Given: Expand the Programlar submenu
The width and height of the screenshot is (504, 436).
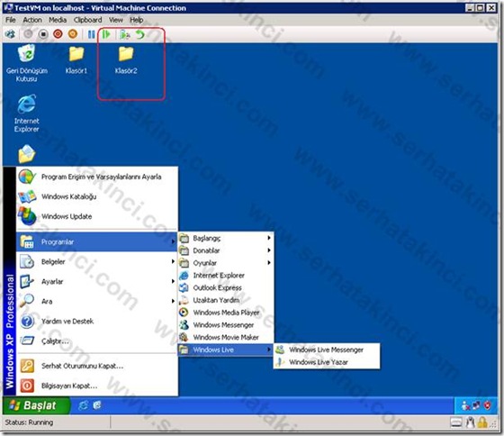Looking at the screenshot, I should pos(97,242).
